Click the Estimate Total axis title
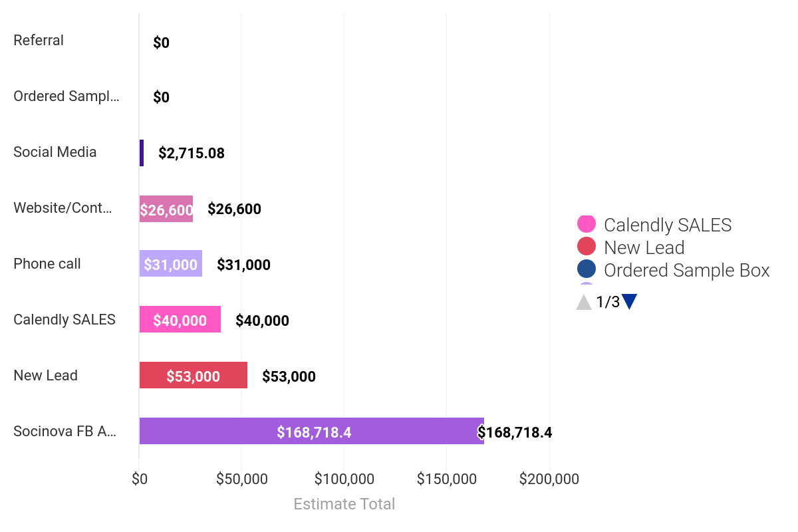 click(x=344, y=504)
